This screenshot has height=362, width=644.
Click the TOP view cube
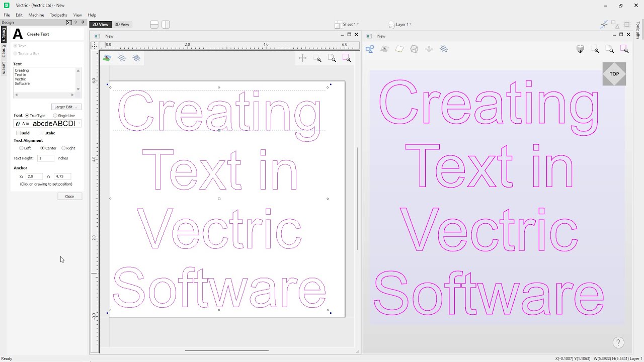pyautogui.click(x=614, y=74)
